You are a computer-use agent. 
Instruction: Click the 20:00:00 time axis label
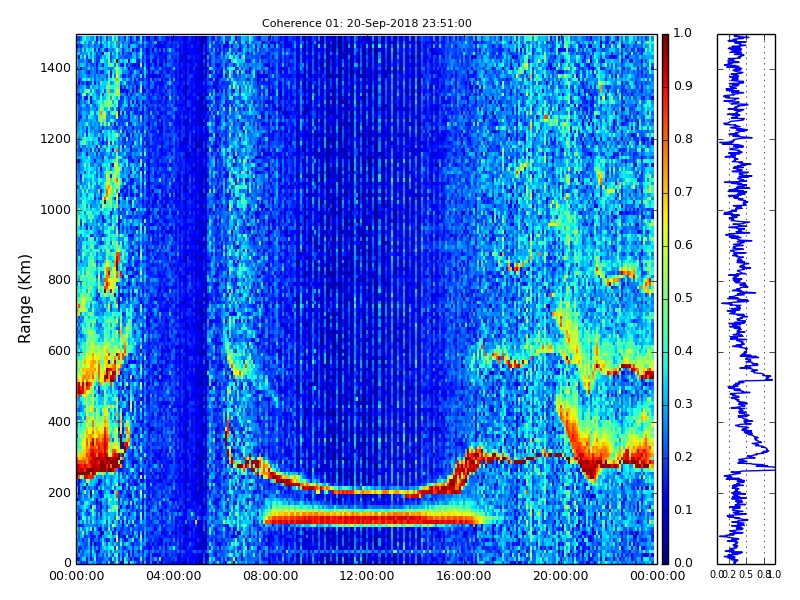click(561, 576)
